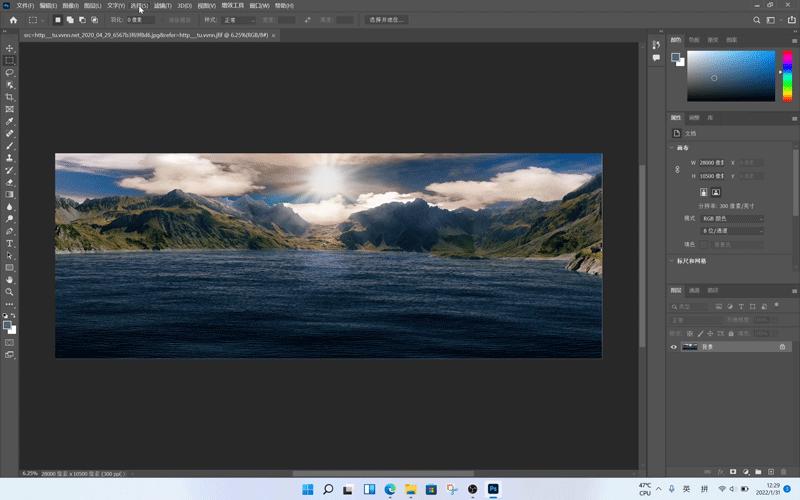Switch to the 通道 channels tab
800x500 pixels.
coord(695,290)
